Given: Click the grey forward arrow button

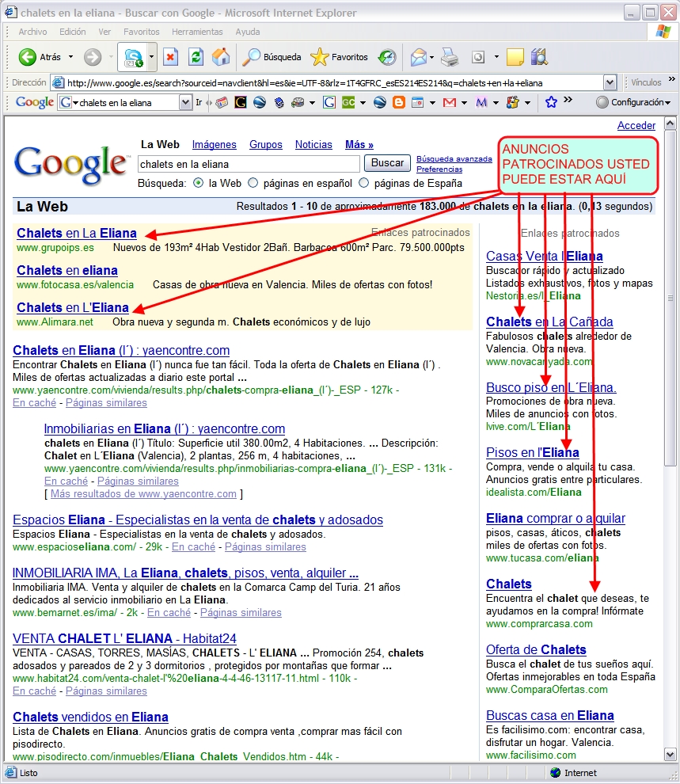Looking at the screenshot, I should pyautogui.click(x=93, y=57).
